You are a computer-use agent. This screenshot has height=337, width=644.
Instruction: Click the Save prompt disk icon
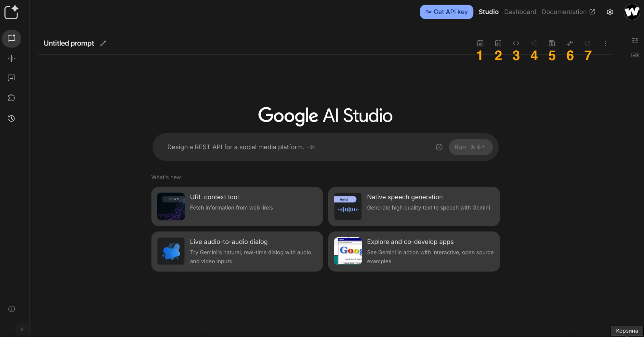[x=552, y=43]
